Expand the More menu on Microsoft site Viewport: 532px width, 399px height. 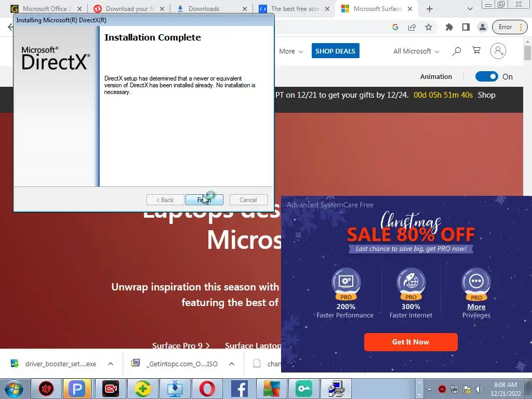[291, 51]
